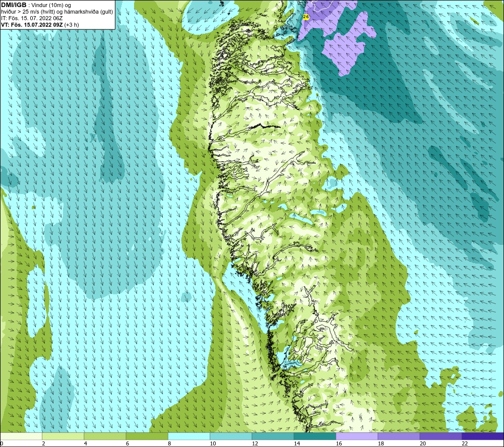Click the '2' value on the scale

pos(43,443)
